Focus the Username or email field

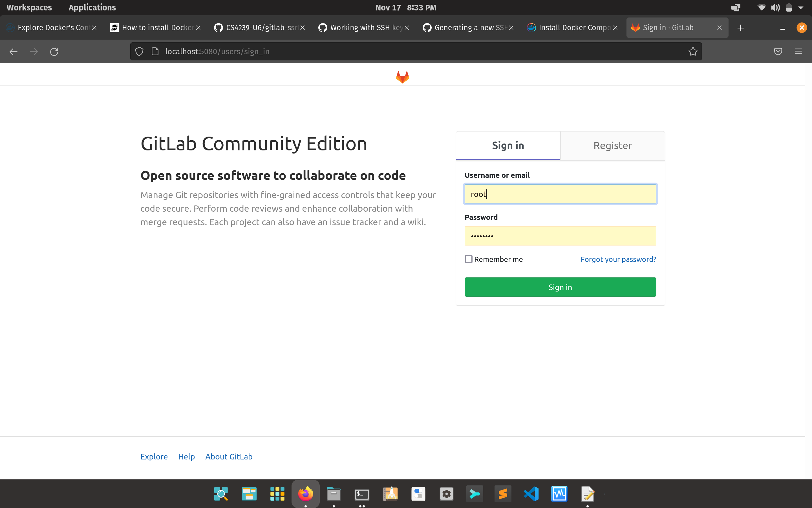click(x=560, y=194)
